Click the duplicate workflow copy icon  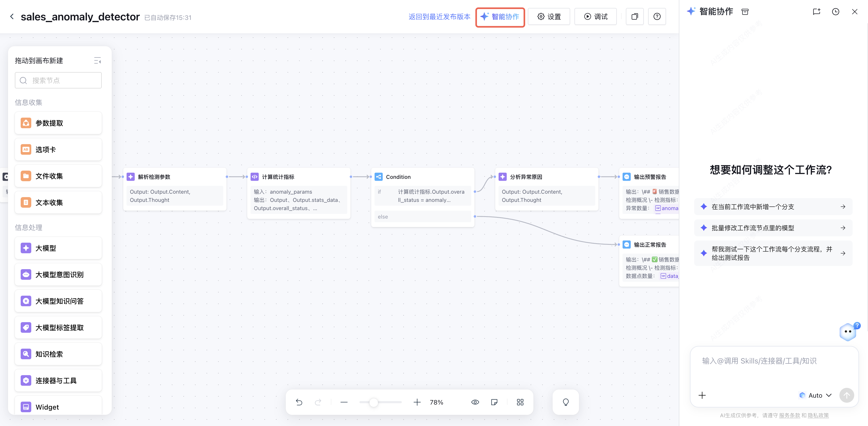click(x=635, y=16)
